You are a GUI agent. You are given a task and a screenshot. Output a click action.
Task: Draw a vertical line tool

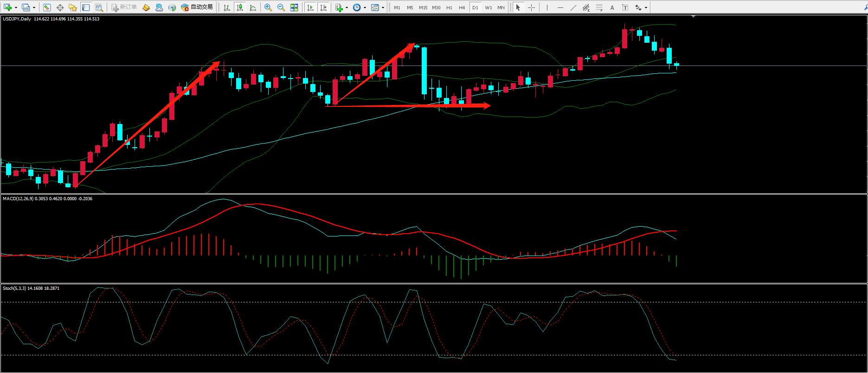pos(547,7)
